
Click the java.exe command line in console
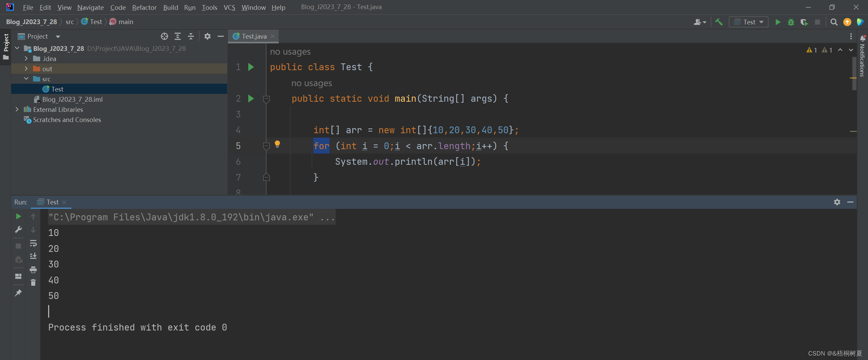click(x=192, y=217)
